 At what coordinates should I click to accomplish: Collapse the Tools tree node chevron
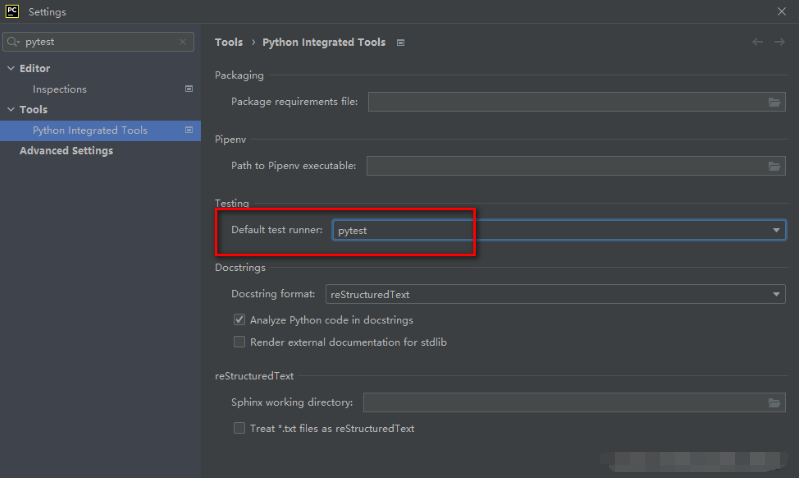11,109
